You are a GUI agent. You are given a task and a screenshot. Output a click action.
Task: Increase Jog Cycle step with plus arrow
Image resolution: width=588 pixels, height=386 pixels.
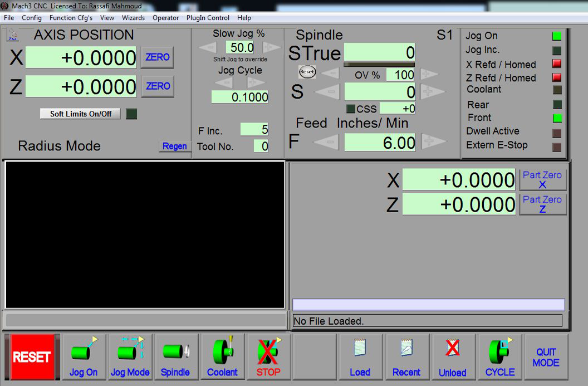click(256, 82)
